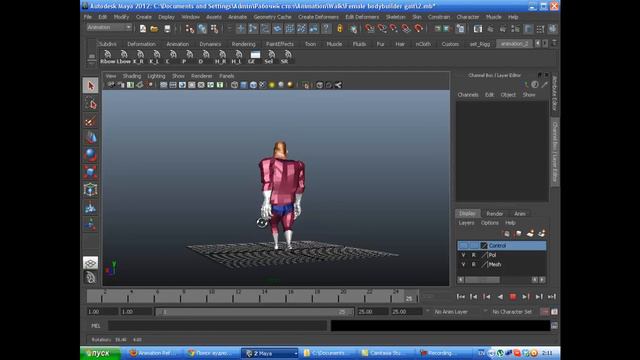Click the K_R shelf button
Viewport: 640px width, 360px height.
click(139, 57)
